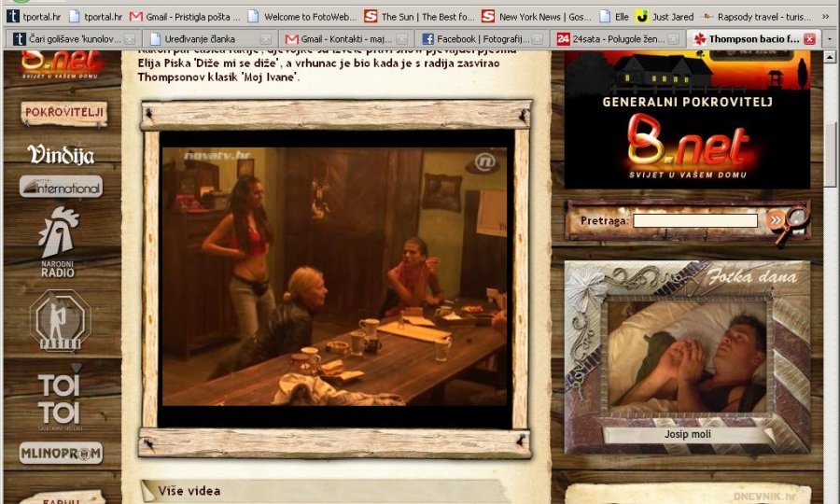Image resolution: width=840 pixels, height=504 pixels.
Task: Open The Sun | The Best fo... bookmark
Action: (419, 17)
